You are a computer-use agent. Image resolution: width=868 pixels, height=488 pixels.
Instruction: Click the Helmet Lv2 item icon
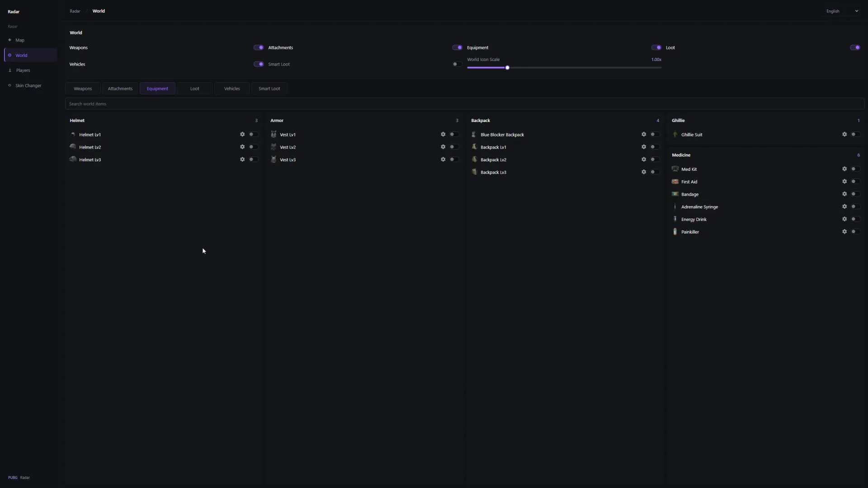(73, 147)
